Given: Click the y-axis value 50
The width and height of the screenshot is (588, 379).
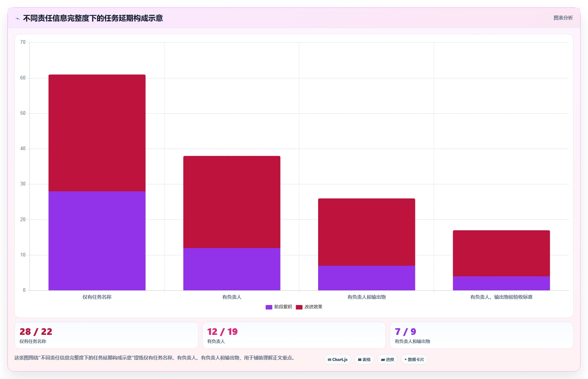Looking at the screenshot, I should 23,113.
